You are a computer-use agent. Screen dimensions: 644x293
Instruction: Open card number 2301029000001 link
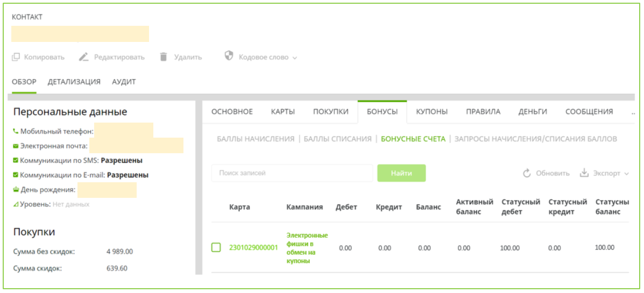pos(253,248)
